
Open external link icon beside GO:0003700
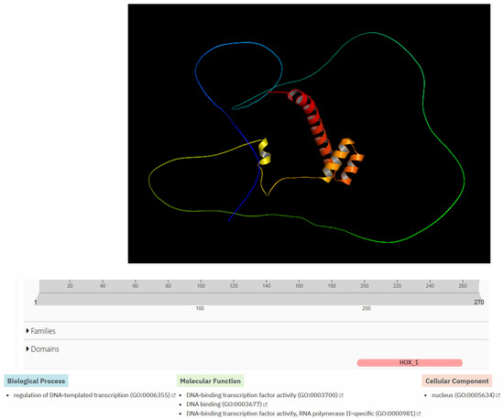[x=342, y=395]
